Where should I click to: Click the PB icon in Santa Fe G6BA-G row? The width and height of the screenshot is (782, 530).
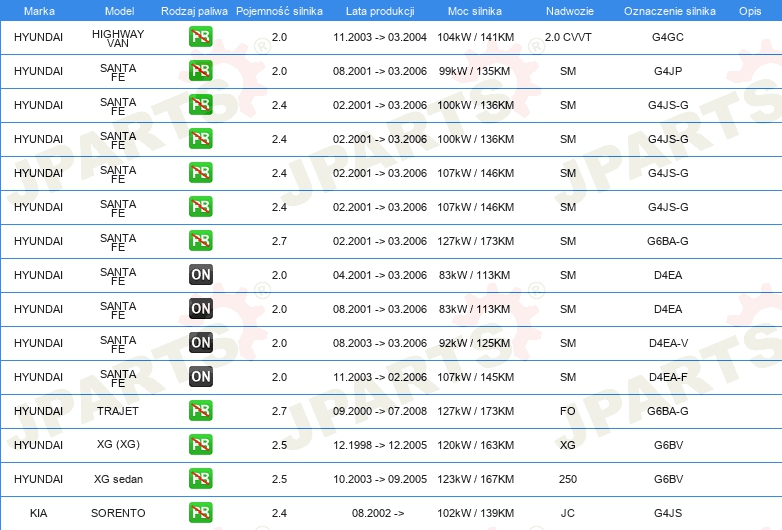click(200, 241)
